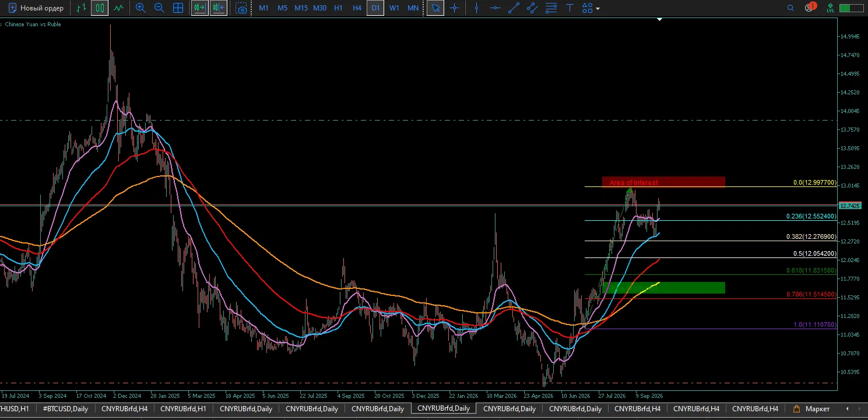Click the Новый ордер button
Image resolution: width=868 pixels, height=420 pixels.
pos(36,8)
